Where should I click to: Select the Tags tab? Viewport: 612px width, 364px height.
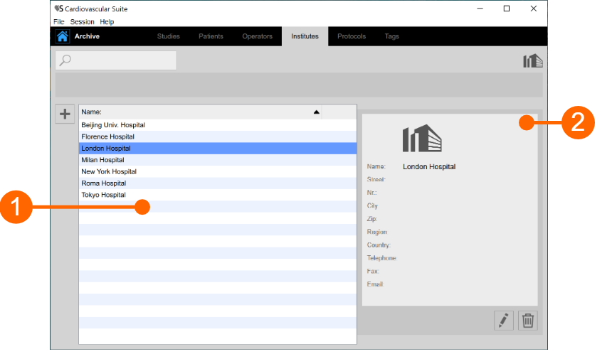(x=392, y=36)
